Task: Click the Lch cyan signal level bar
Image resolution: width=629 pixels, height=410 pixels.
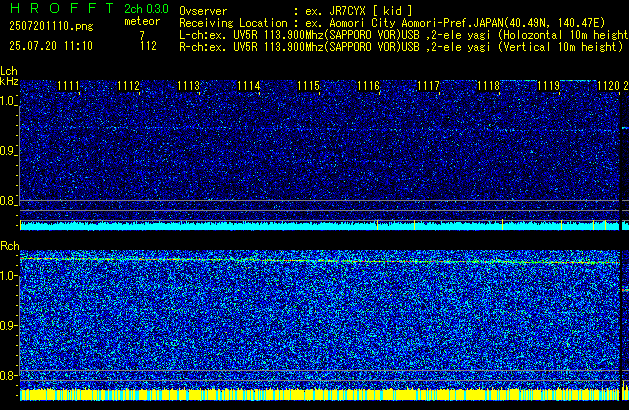Action: 320,225
